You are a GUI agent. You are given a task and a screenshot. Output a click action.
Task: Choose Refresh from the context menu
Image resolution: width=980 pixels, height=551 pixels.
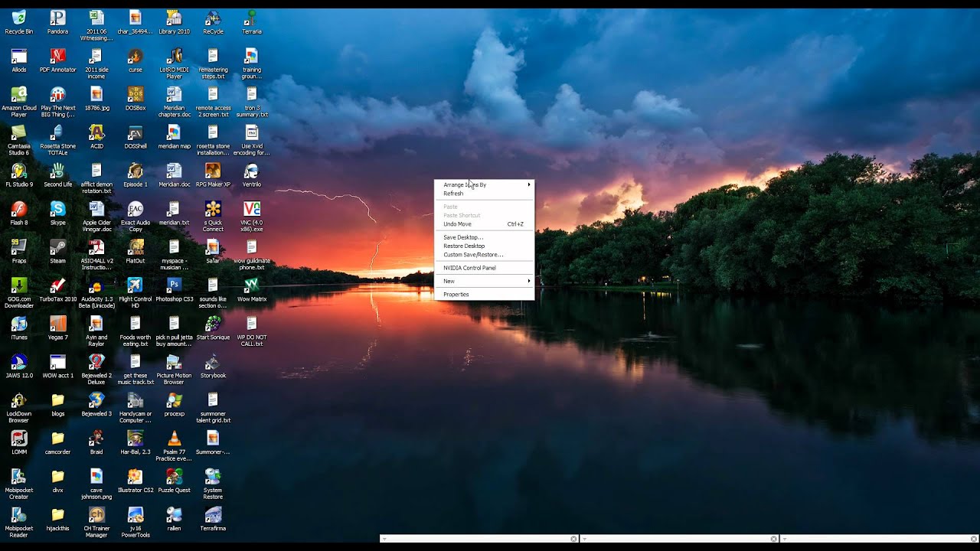tap(485, 194)
